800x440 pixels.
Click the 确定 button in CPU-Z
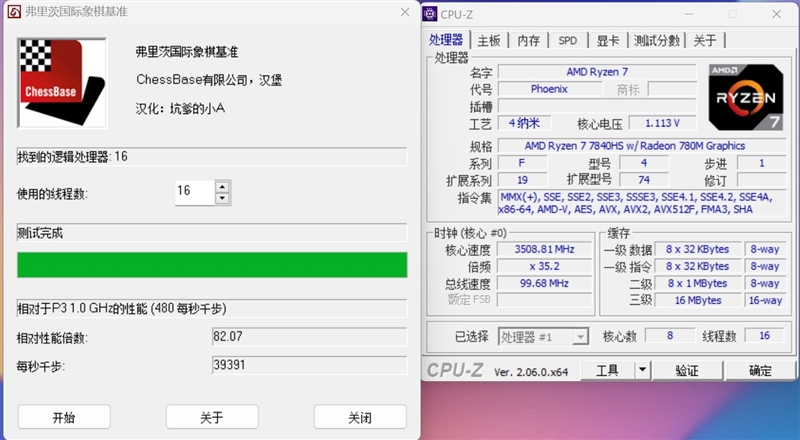pyautogui.click(x=760, y=371)
